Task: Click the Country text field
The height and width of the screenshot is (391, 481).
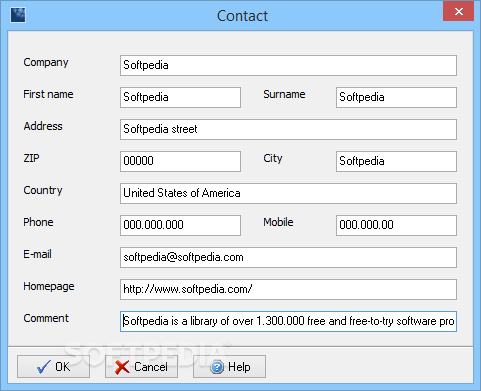Action: [x=288, y=193]
